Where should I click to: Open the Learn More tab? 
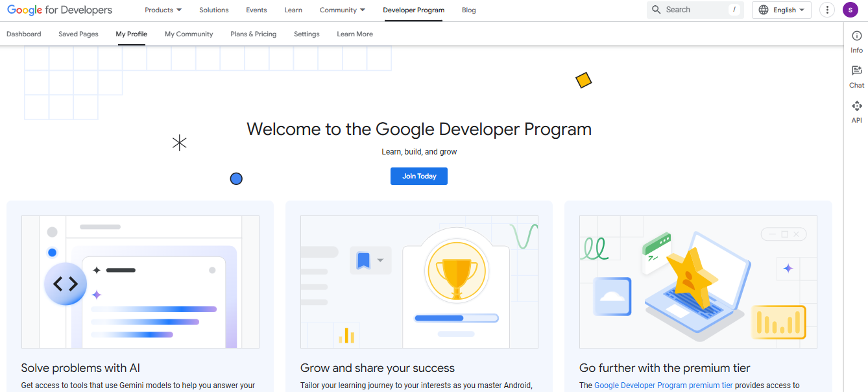(x=355, y=34)
